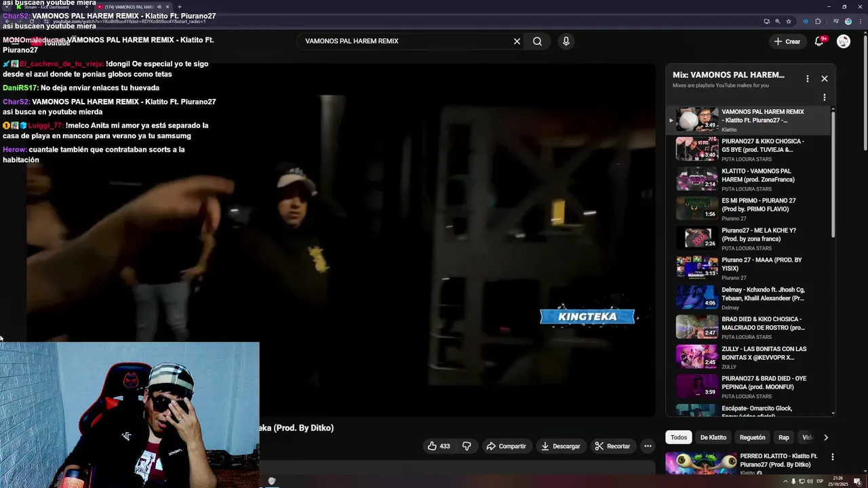Open the taskbar network icon
The width and height of the screenshot is (868, 488).
pyautogui.click(x=801, y=481)
